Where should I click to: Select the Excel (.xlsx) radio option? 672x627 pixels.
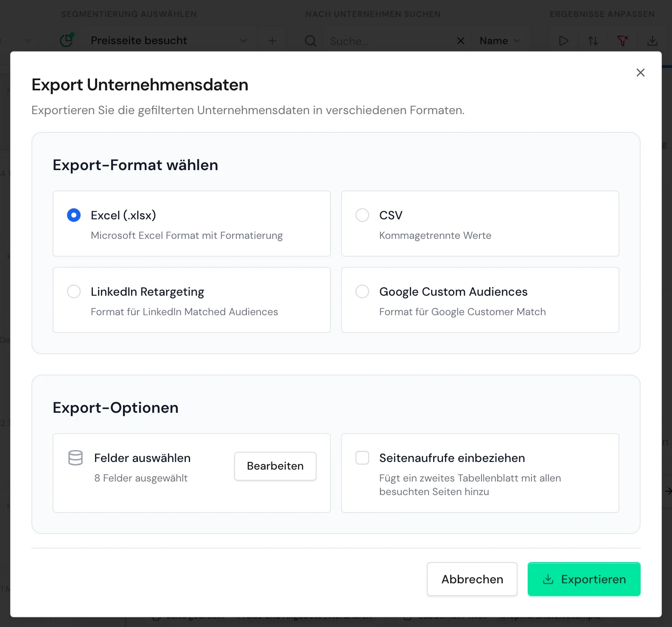click(x=74, y=215)
